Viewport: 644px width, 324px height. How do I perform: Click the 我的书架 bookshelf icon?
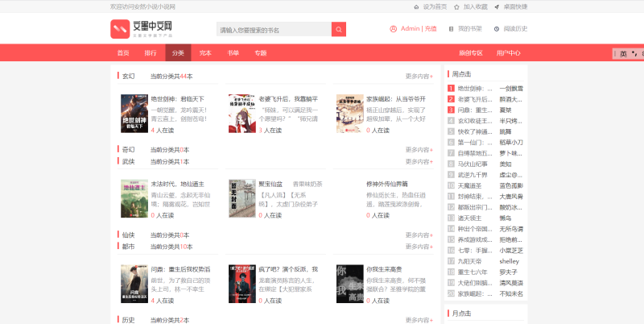(x=451, y=29)
